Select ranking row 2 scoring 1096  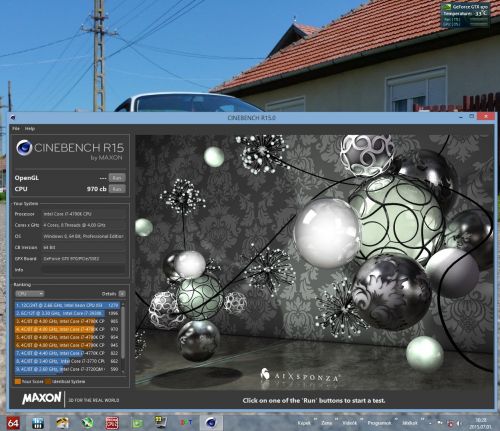click(x=67, y=313)
